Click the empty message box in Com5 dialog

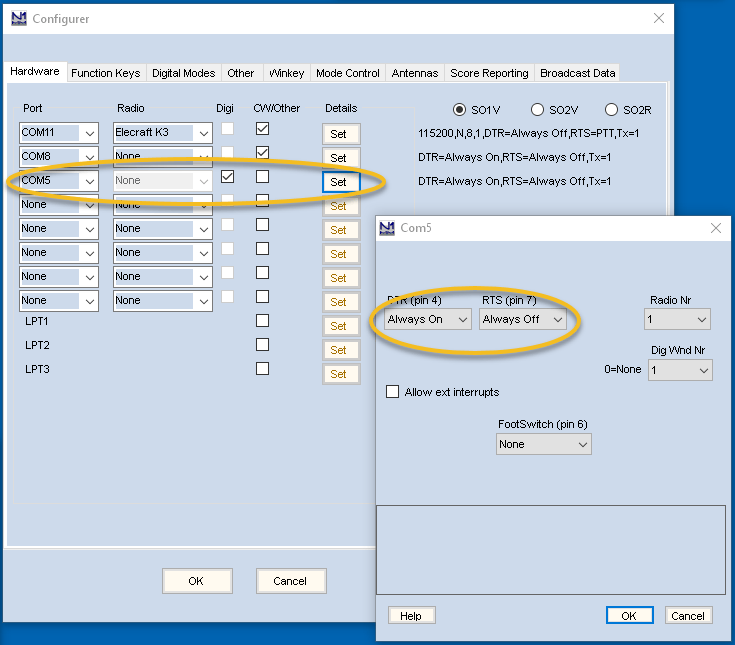pos(551,550)
